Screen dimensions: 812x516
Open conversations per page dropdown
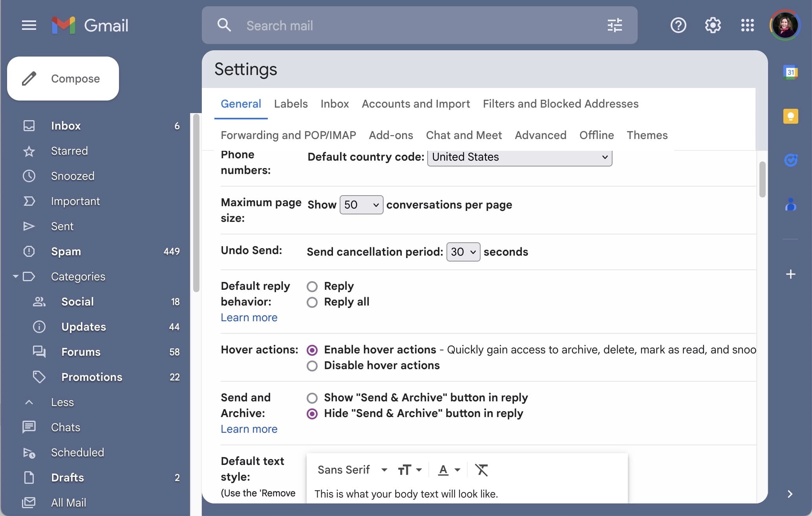361,205
